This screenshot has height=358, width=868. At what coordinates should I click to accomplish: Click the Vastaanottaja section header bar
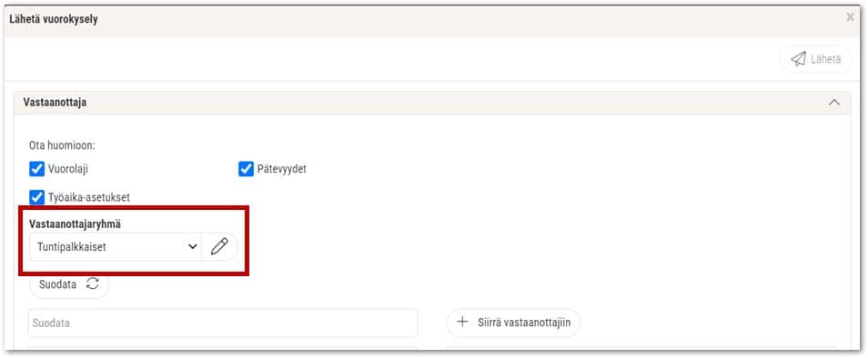point(432,103)
